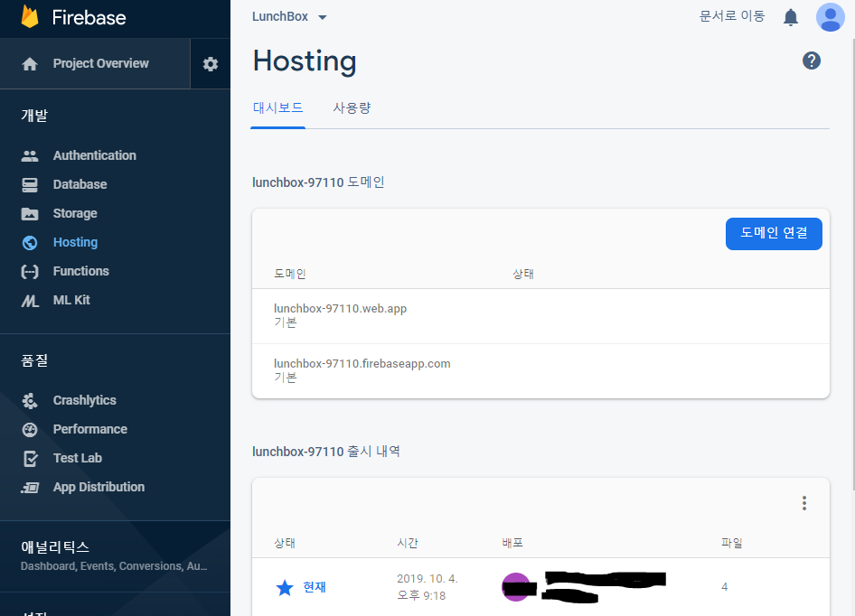Click the blue star current-release icon

(x=285, y=588)
